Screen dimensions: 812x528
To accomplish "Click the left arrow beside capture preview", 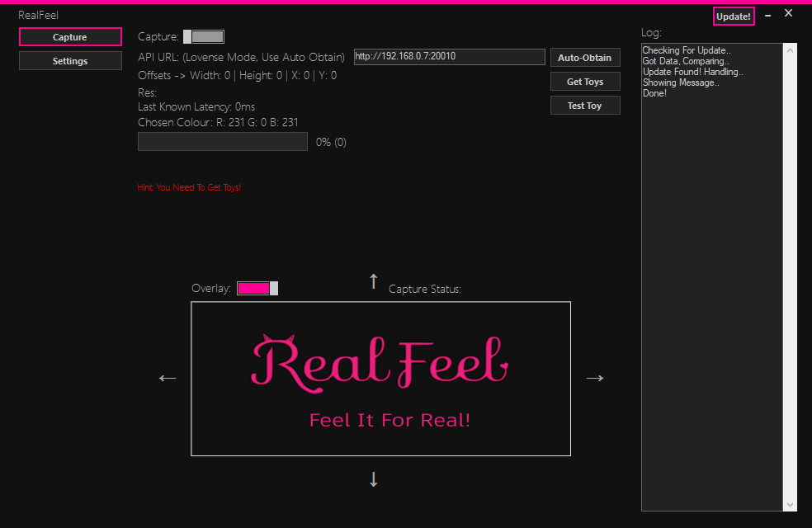I will click(x=168, y=379).
